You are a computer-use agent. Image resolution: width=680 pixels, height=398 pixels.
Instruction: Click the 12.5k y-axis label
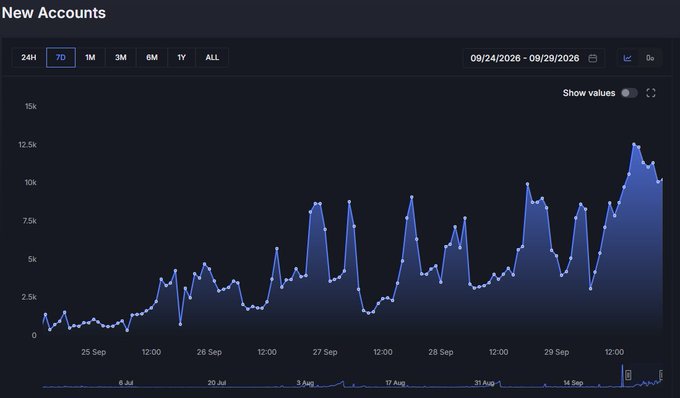click(x=27, y=144)
